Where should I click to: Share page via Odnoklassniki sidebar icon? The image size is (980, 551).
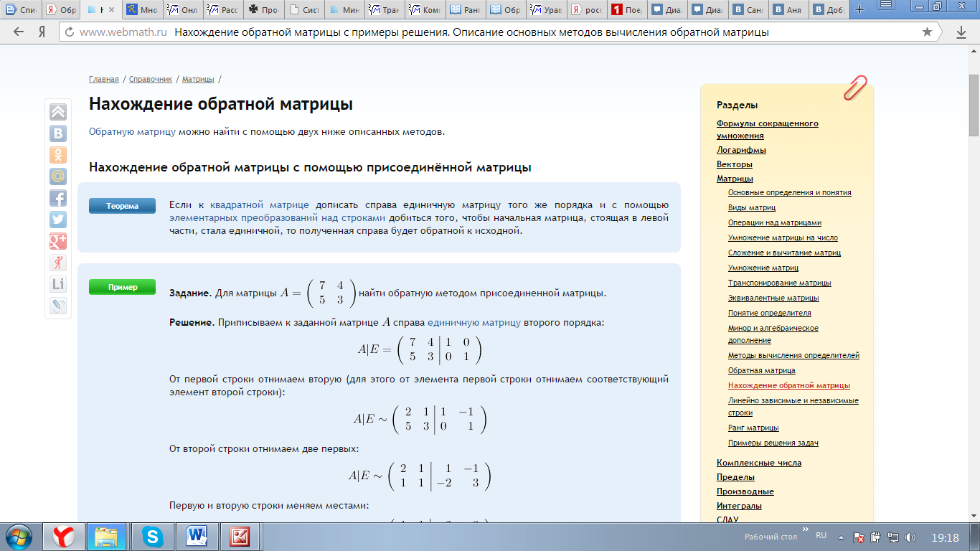pyautogui.click(x=57, y=155)
